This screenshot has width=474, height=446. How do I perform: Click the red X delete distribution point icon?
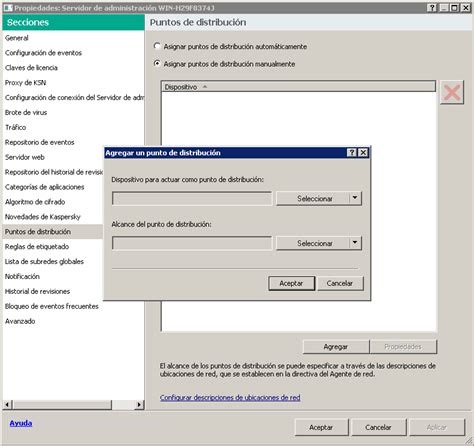coord(452,92)
